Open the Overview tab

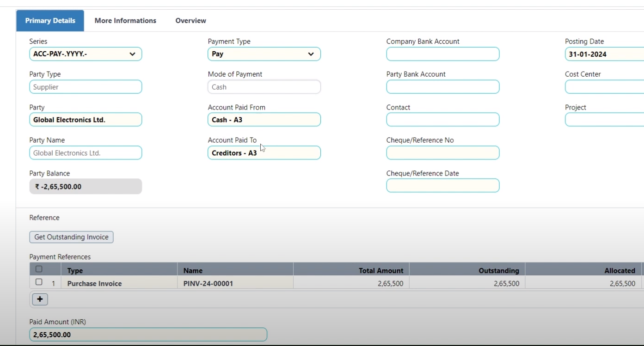pos(190,21)
